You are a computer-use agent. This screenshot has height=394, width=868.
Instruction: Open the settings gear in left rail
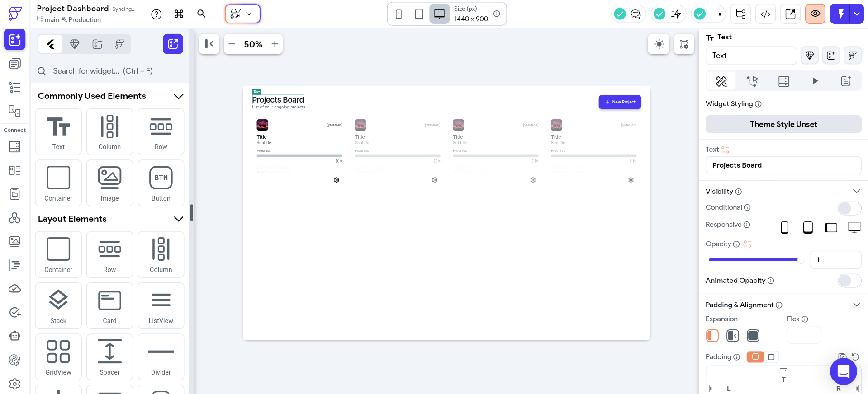pos(14,384)
